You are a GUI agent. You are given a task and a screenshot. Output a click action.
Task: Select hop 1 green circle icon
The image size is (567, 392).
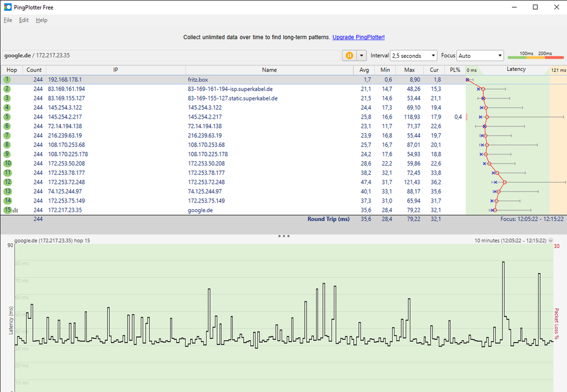[7, 79]
